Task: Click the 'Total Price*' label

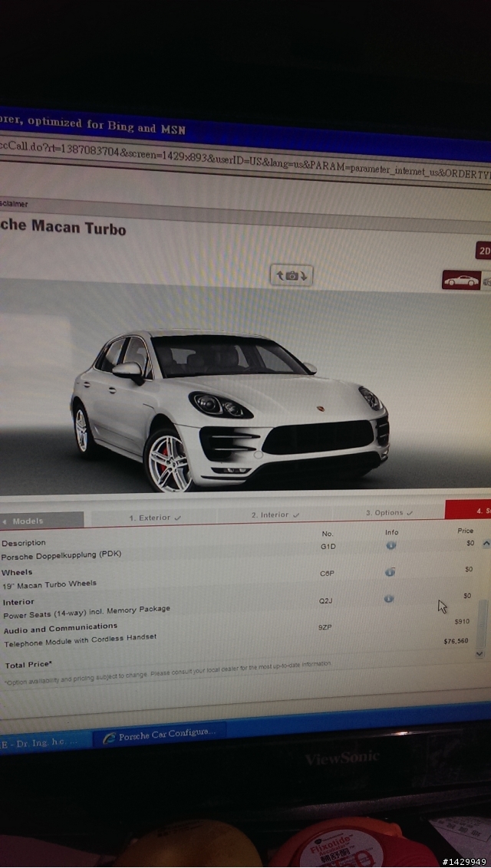Action: tap(29, 664)
